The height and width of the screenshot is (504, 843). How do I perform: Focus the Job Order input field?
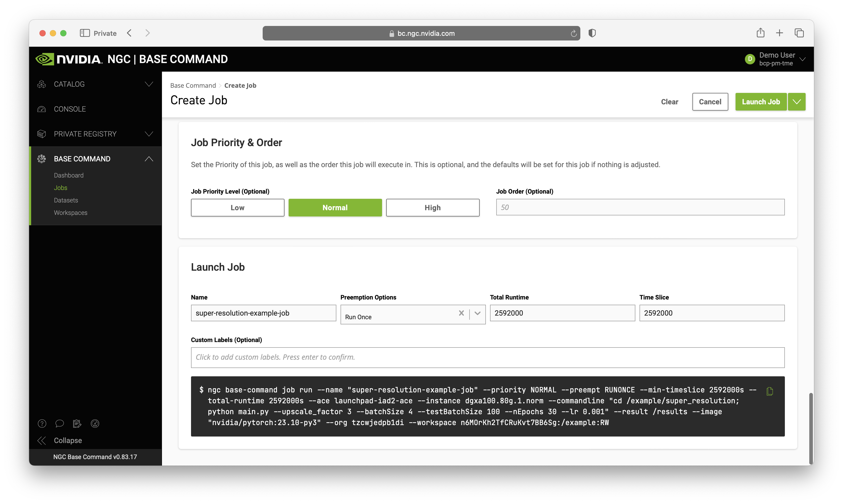pos(640,207)
